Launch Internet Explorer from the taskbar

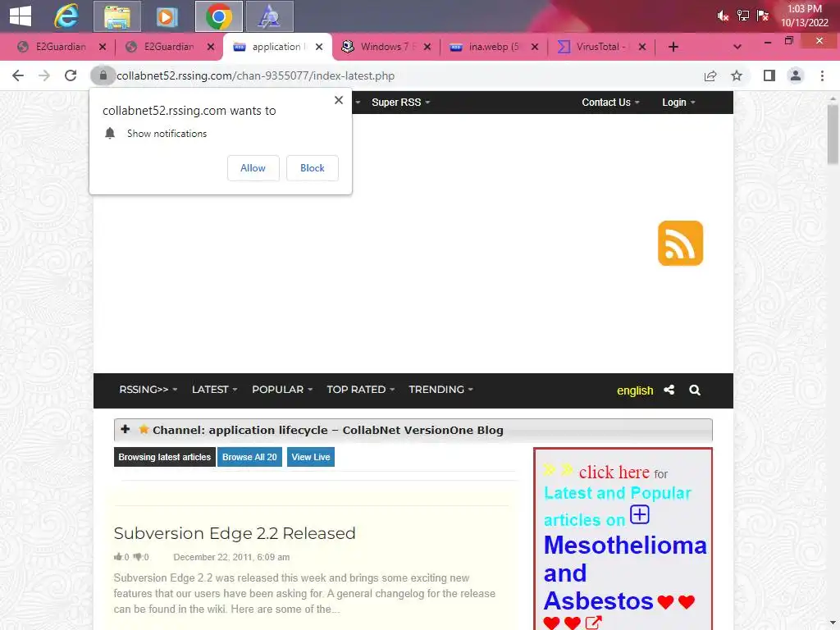[x=66, y=16]
